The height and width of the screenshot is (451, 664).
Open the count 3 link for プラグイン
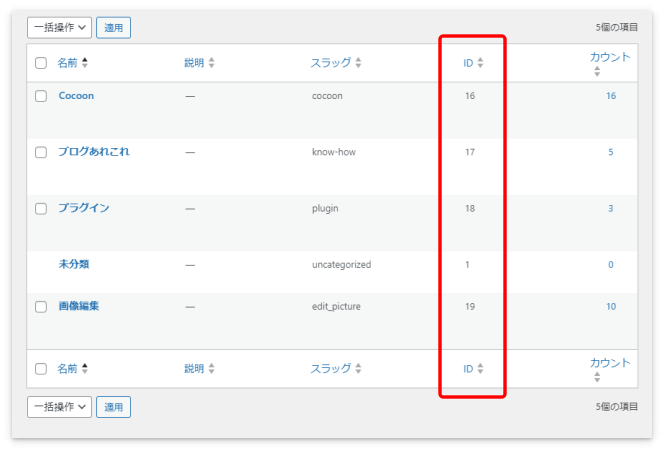[611, 208]
